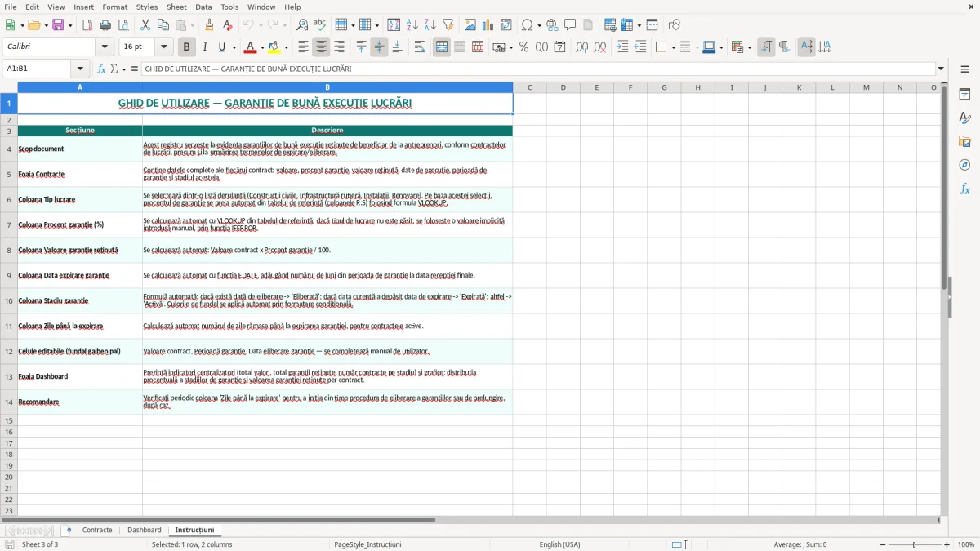Cut the selected cells
The width and height of the screenshot is (980, 551).
pos(145,25)
